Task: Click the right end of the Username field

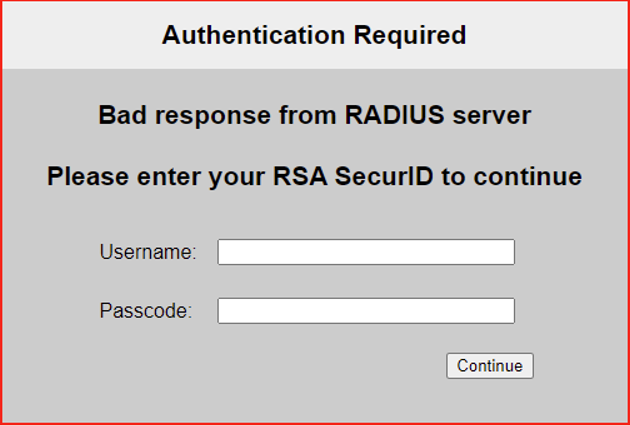Action: coord(506,252)
